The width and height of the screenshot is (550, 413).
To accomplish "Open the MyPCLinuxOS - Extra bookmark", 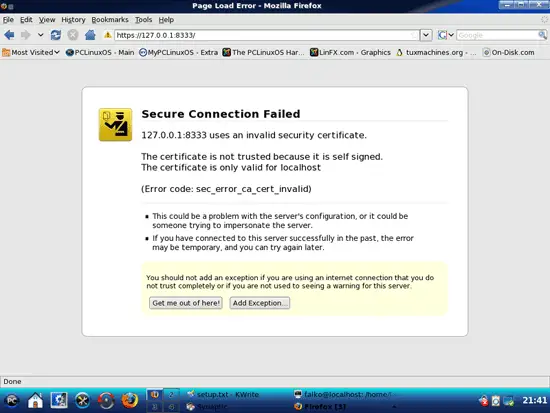I will click(x=179, y=53).
